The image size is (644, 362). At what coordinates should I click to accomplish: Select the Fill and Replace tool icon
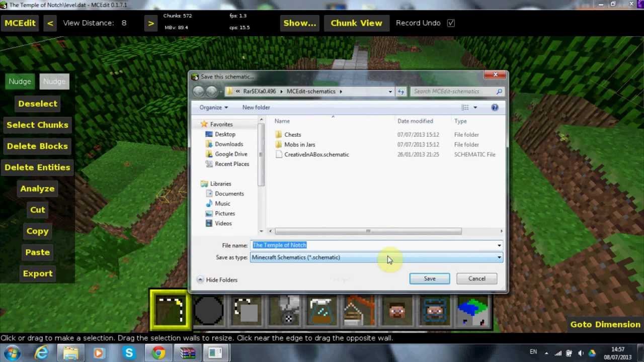284,310
